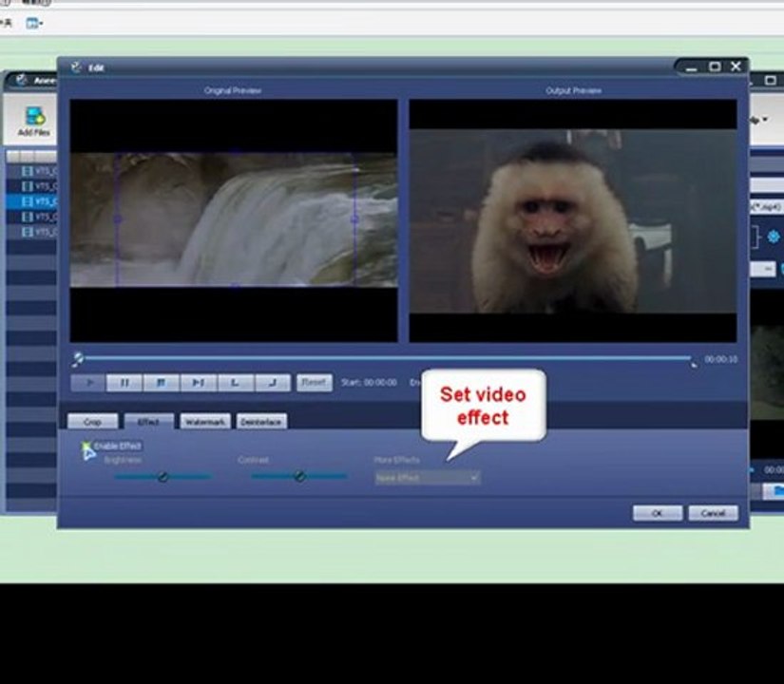Viewport: 784px width, 684px height.
Task: Adjust the Contrast slider handle
Action: tap(299, 477)
